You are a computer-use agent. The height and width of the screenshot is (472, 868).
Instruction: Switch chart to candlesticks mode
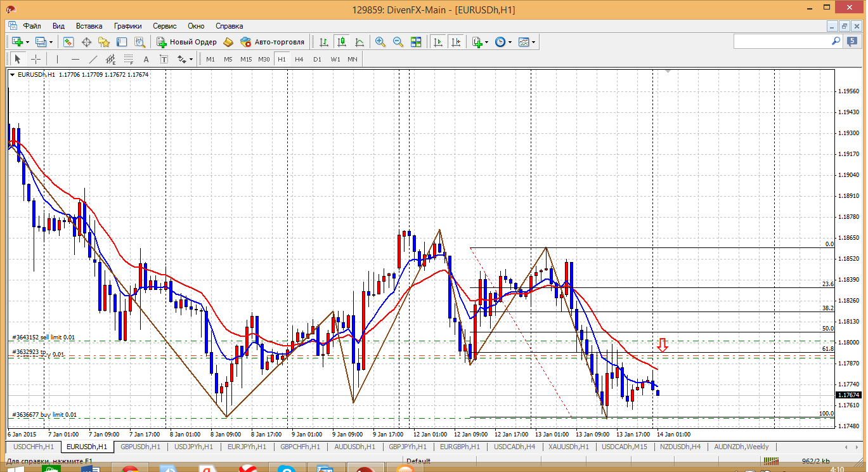(x=342, y=42)
